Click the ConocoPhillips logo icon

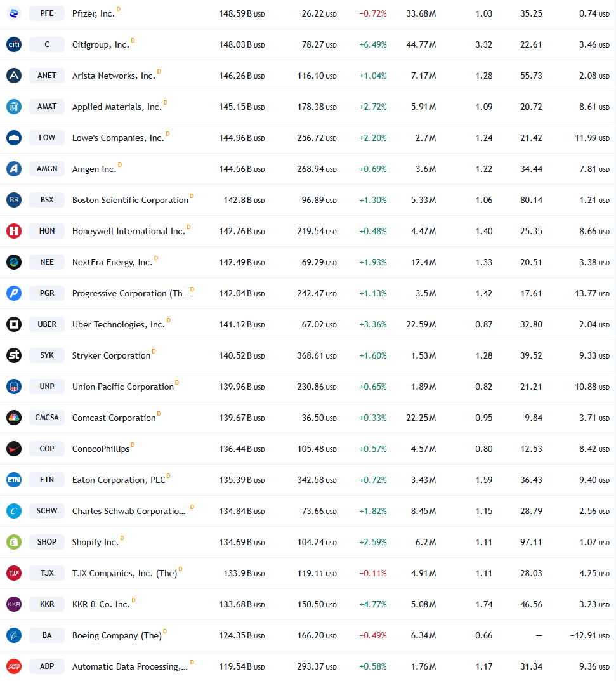14,449
